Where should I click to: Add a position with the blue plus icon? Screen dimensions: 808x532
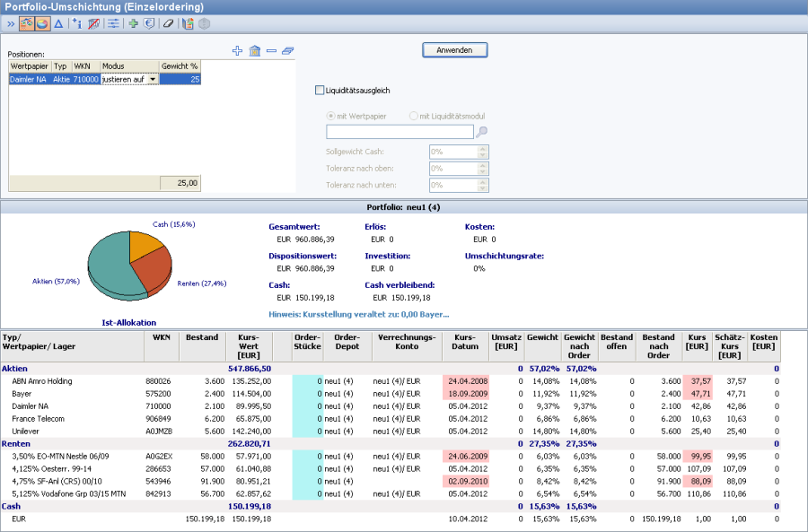point(238,51)
